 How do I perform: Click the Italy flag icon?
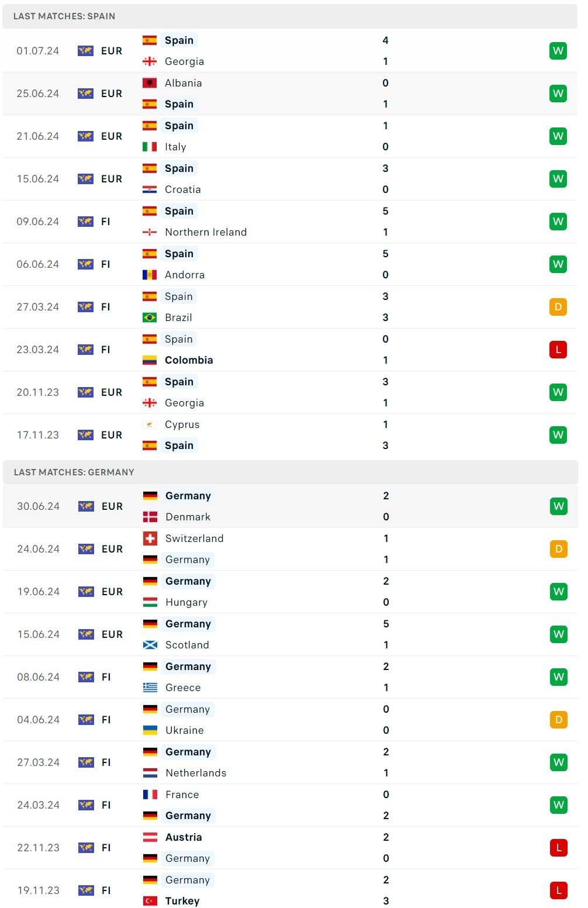pyautogui.click(x=150, y=147)
